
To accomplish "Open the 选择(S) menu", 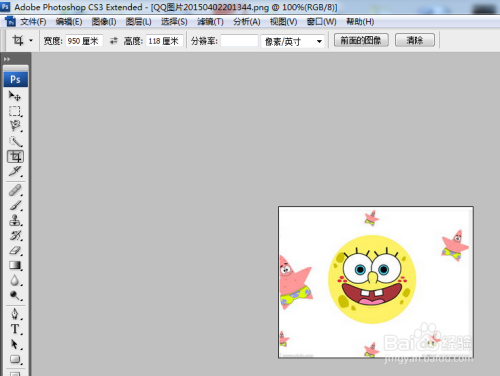I will point(174,22).
